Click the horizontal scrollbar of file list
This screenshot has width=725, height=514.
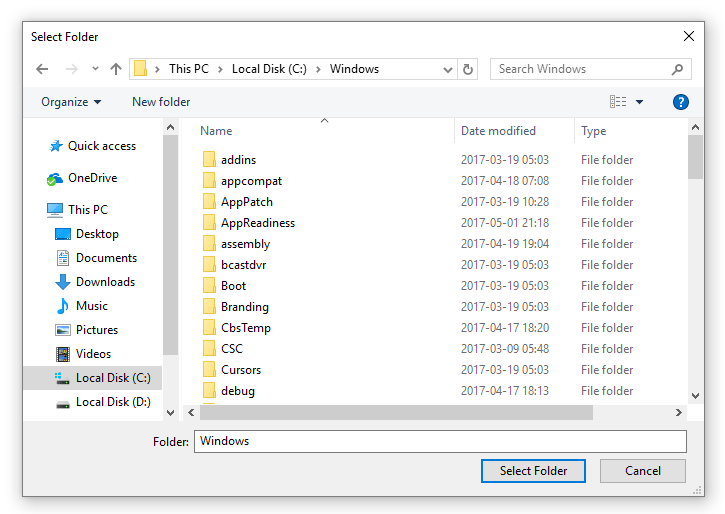pyautogui.click(x=400, y=412)
